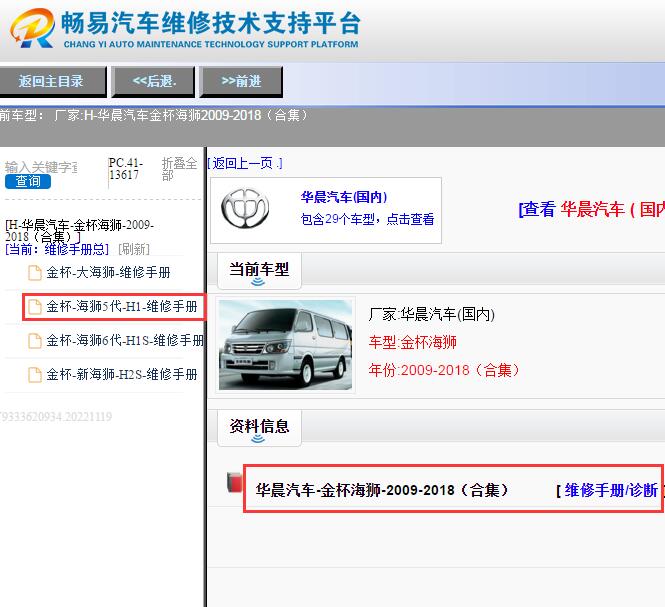Click the 厂家:华晨汽车(国内) text
This screenshot has width=665, height=607.
coord(431,314)
